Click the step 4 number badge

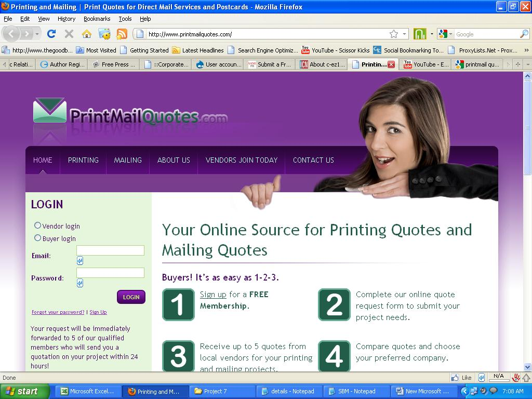[x=334, y=356]
